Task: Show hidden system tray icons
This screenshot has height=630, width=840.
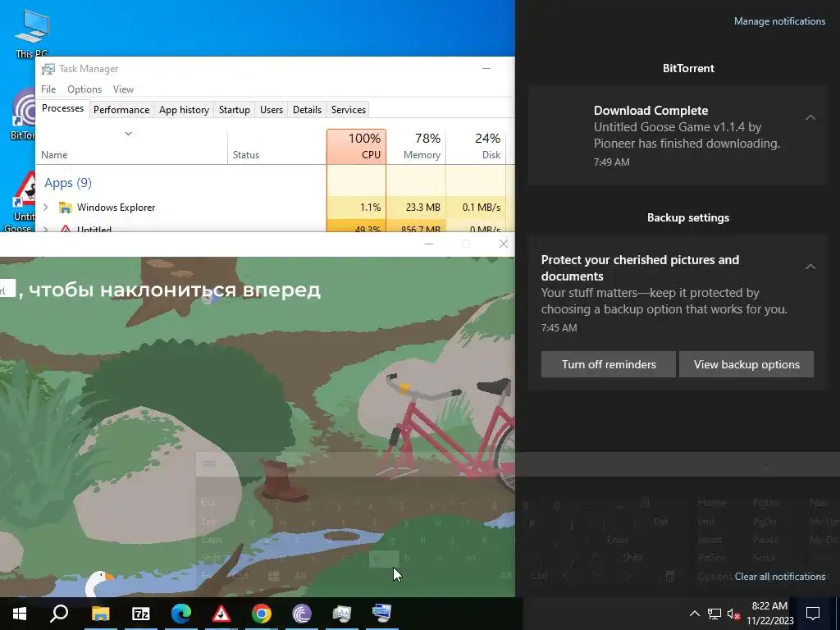Action: pos(694,614)
